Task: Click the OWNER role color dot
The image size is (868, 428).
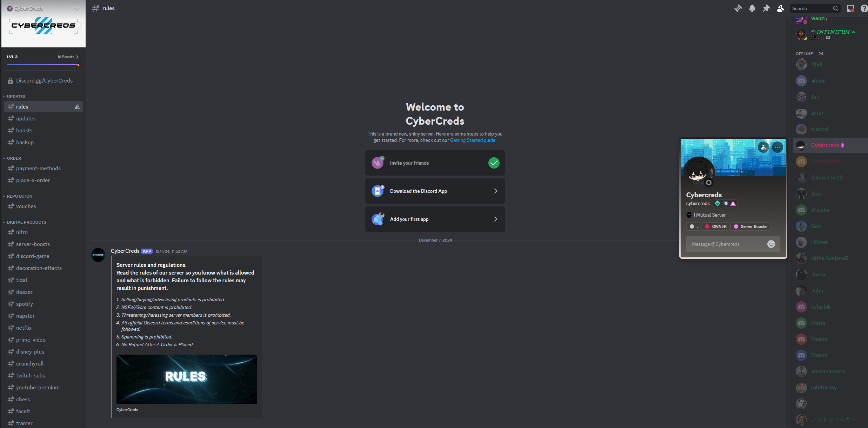Action: coord(707,226)
